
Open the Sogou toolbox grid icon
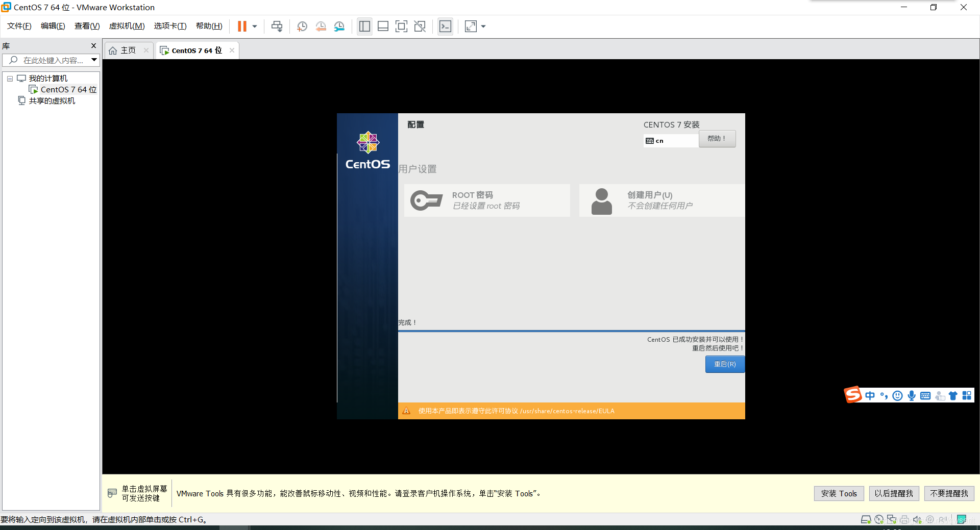[x=967, y=396]
